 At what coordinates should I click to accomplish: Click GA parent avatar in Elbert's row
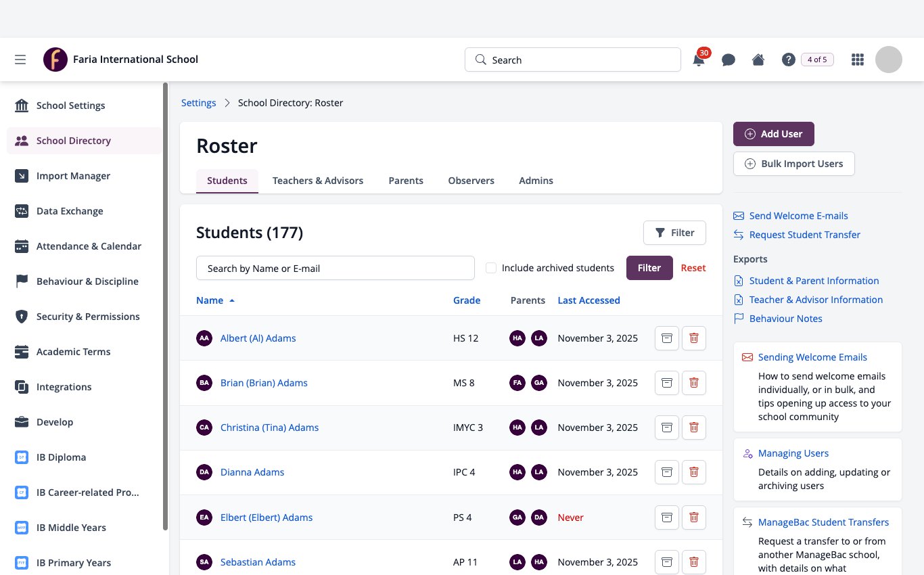pyautogui.click(x=517, y=517)
